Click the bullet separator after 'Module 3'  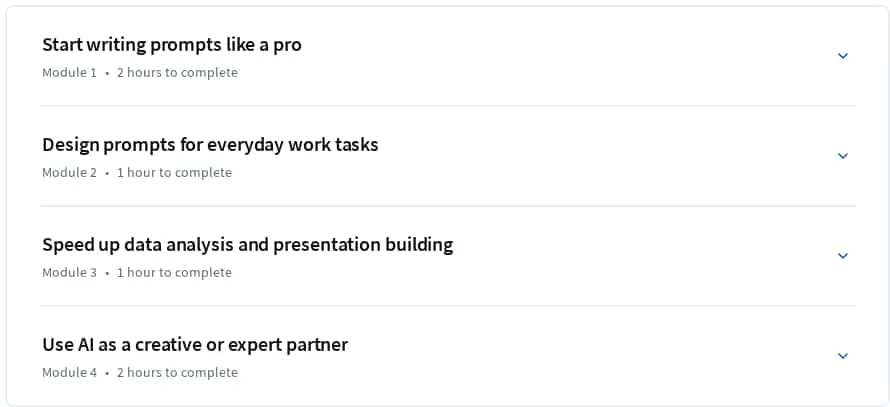point(107,273)
